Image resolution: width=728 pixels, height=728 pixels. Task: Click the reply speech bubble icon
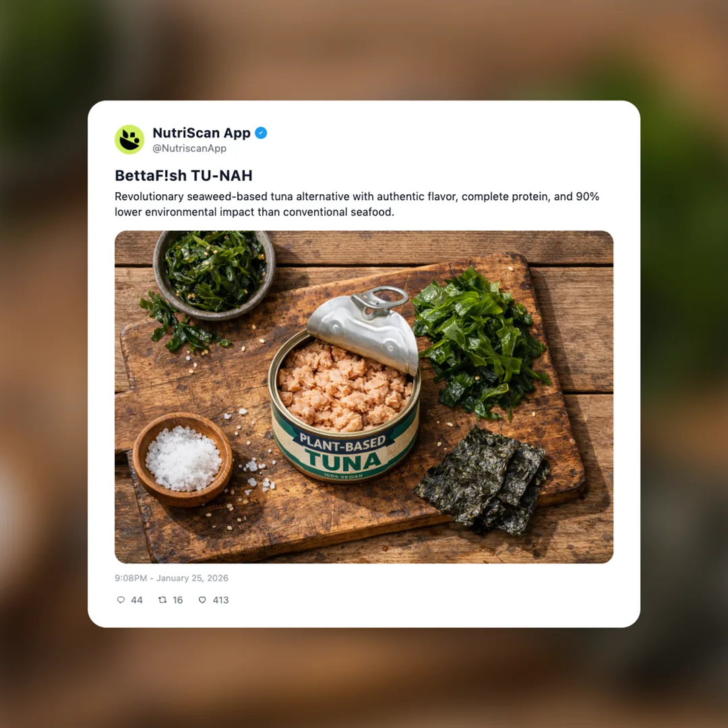click(x=121, y=600)
